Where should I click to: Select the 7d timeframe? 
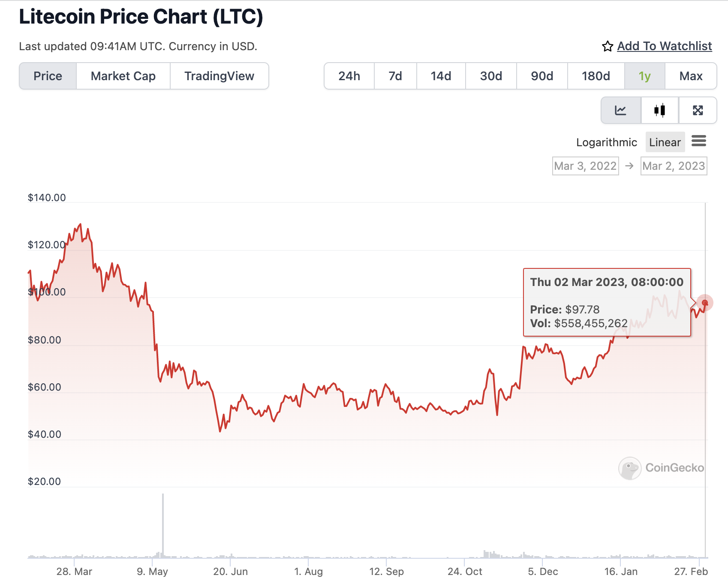(395, 76)
